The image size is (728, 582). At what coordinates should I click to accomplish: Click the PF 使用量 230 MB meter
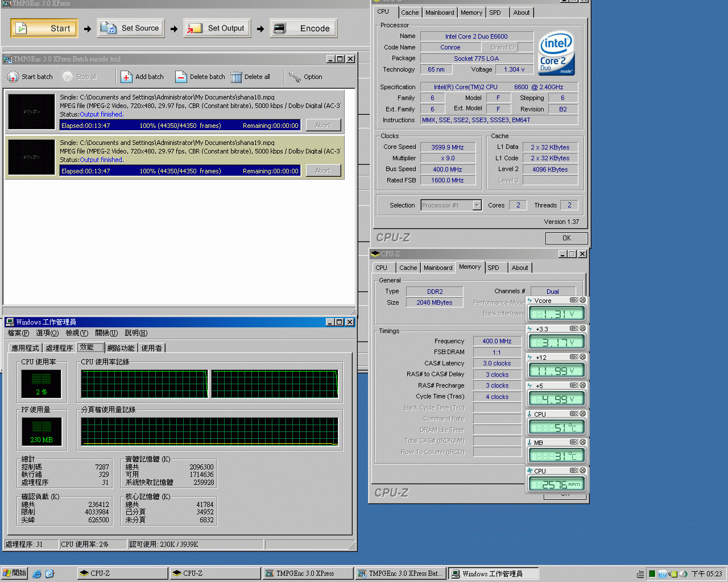tap(42, 431)
